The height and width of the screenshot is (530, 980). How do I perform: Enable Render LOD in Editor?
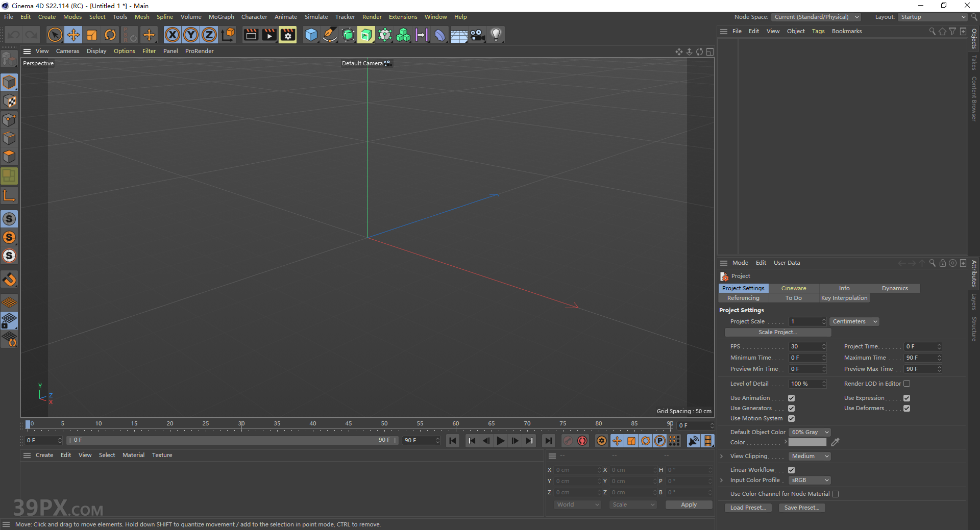tap(907, 383)
